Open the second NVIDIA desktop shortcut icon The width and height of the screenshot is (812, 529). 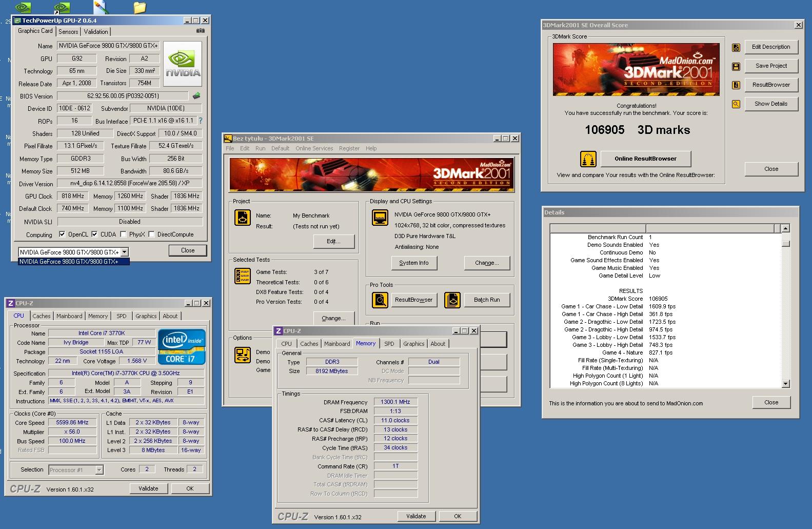click(x=62, y=7)
